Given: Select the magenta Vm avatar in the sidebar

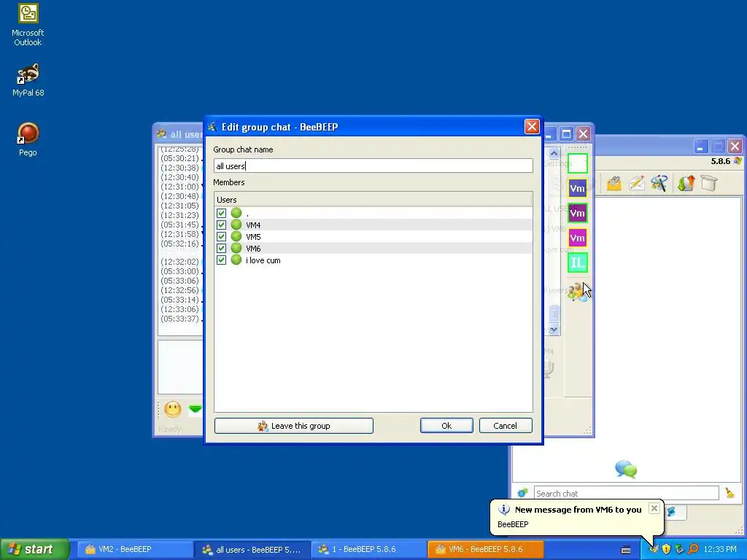Looking at the screenshot, I should pos(578,238).
